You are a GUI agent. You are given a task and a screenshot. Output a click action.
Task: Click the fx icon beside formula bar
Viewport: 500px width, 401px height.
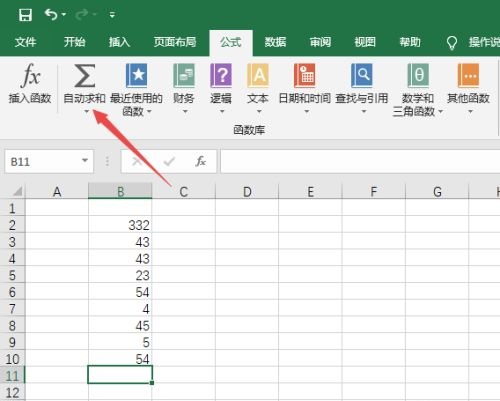tap(200, 161)
